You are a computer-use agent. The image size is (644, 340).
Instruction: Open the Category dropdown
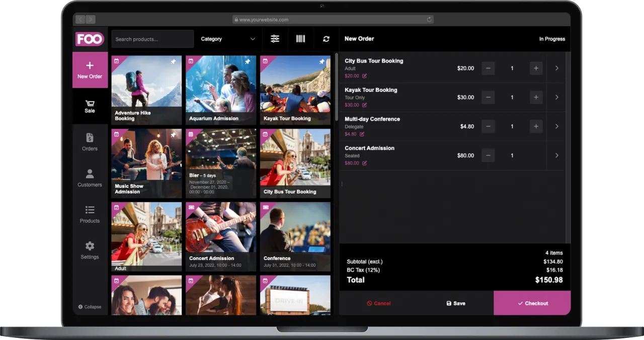coord(228,39)
